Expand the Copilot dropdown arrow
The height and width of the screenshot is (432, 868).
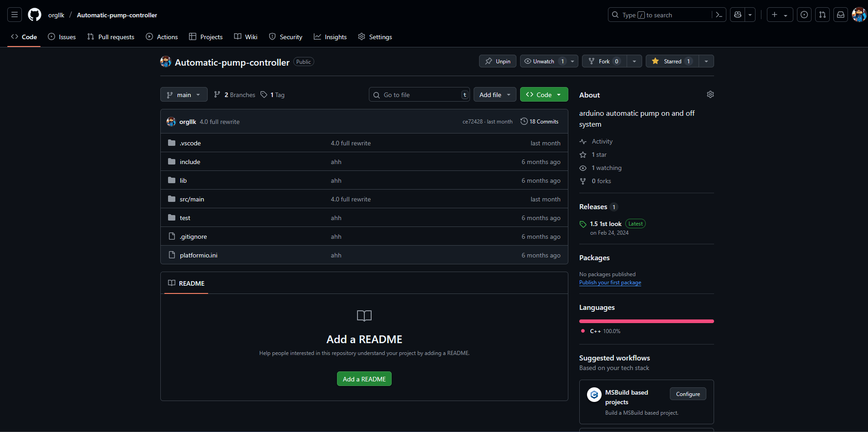[750, 15]
